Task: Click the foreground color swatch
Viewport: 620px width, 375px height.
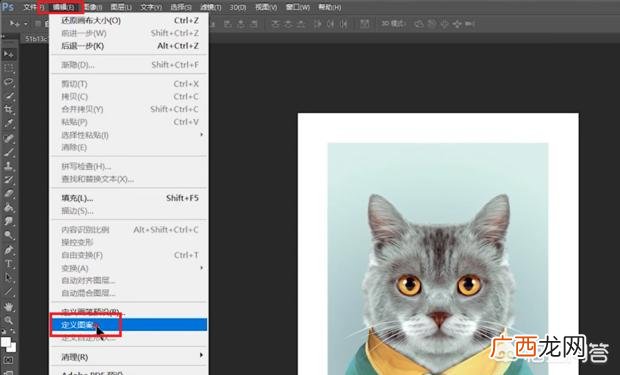Action: 6,342
